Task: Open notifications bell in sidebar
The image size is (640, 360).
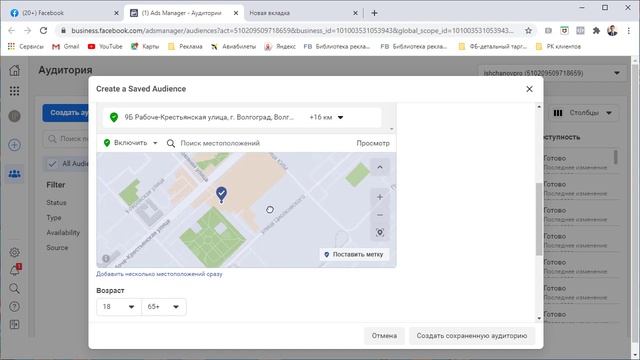Action: [x=15, y=270]
